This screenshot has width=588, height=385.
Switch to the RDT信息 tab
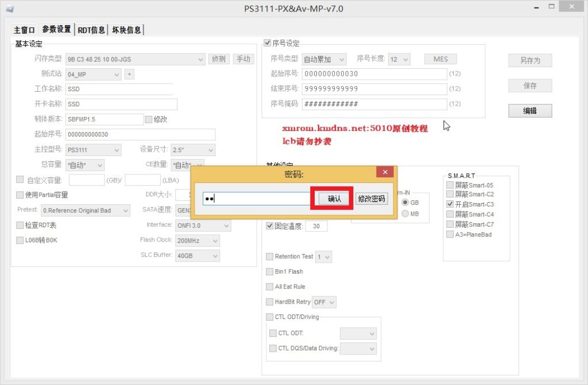click(x=91, y=30)
